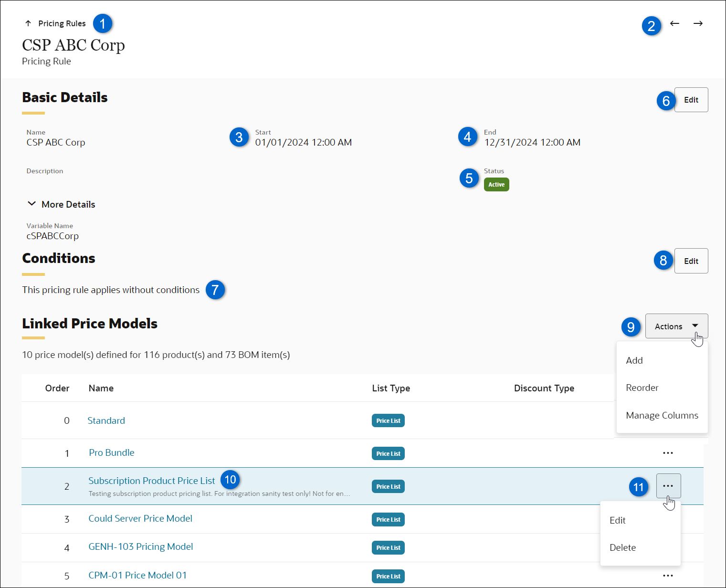Click Edit in the Conditions section
Viewport: 726px width, 588px height.
coord(691,261)
